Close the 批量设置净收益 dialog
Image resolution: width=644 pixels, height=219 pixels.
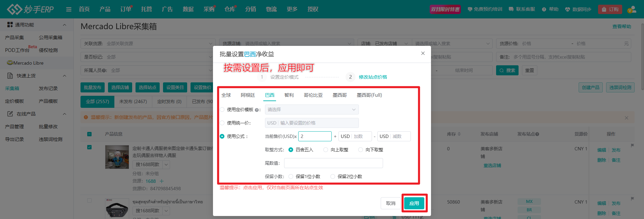click(x=423, y=53)
